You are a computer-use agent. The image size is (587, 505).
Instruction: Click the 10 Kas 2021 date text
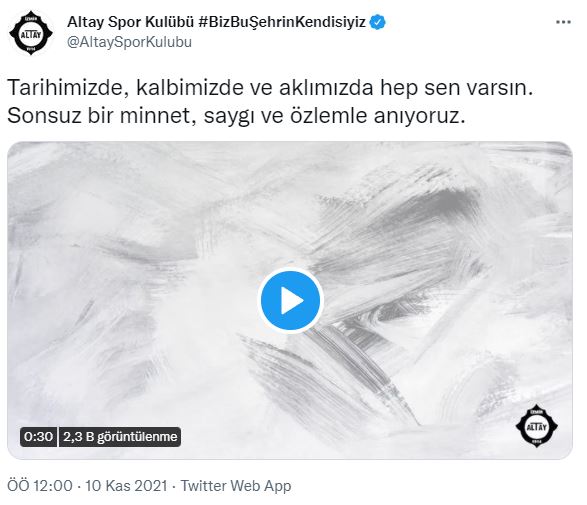[x=126, y=486]
